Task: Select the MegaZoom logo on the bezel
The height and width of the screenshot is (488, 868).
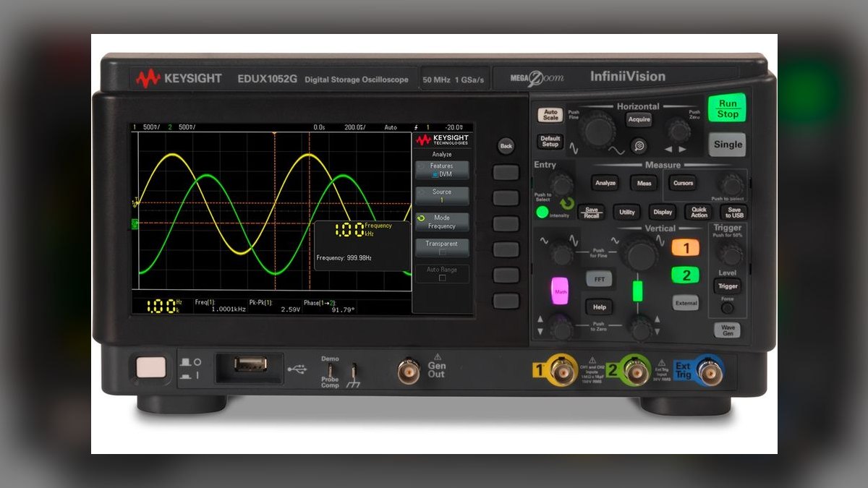Action: click(537, 77)
